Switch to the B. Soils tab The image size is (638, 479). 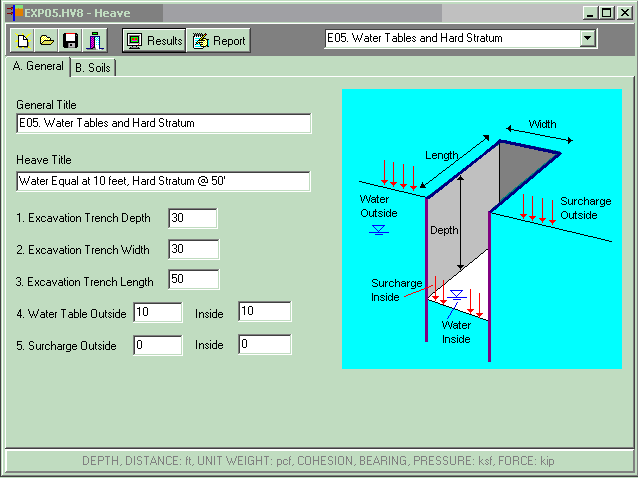[93, 67]
